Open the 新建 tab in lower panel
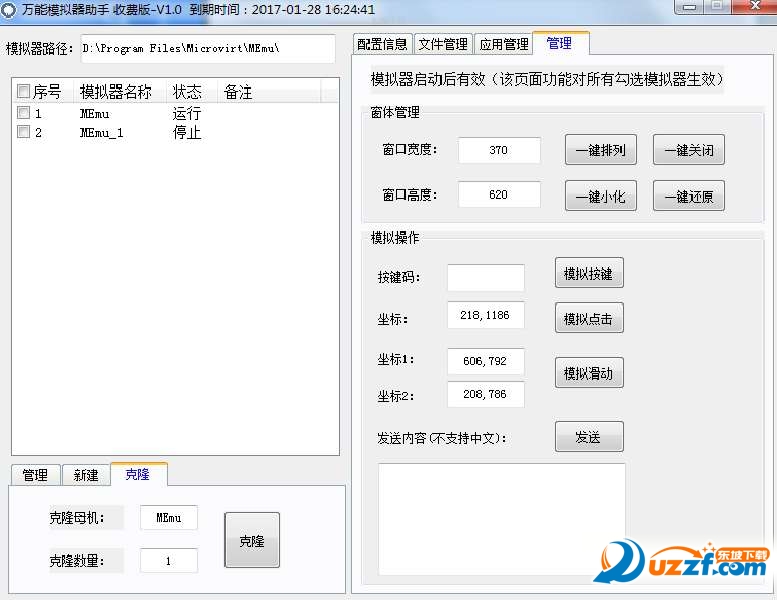 click(x=86, y=475)
